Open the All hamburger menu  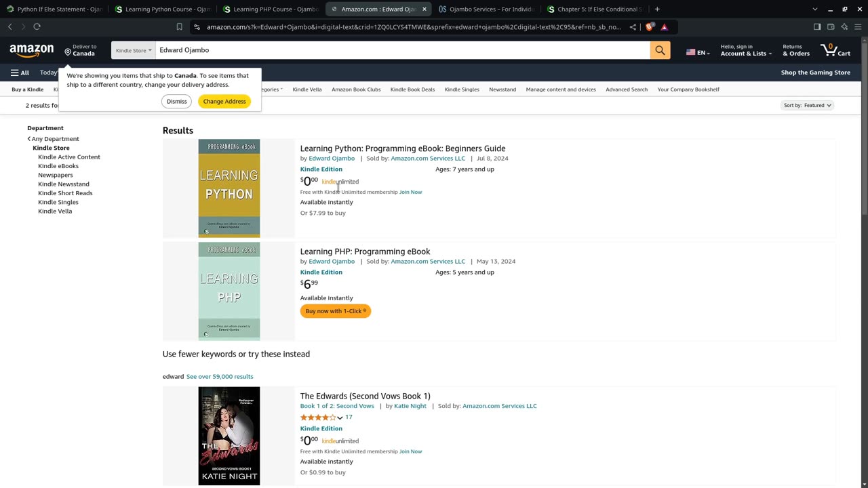click(x=20, y=73)
